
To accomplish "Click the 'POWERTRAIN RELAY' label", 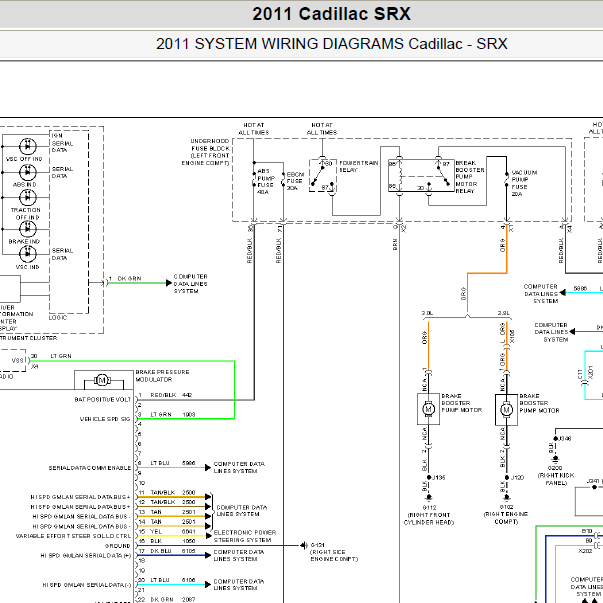I will point(358,167).
